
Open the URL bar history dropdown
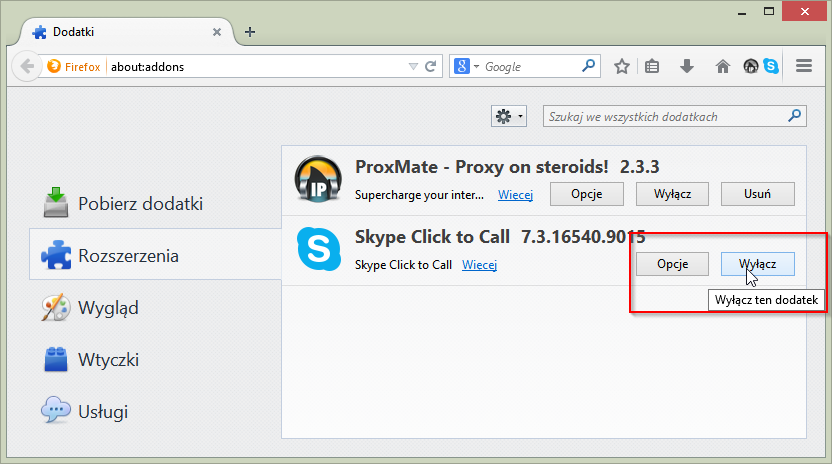point(413,67)
